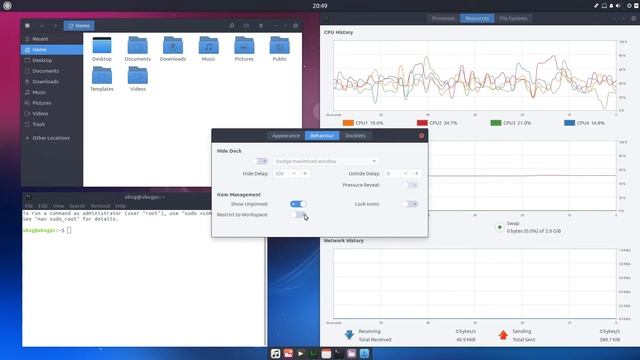The image size is (640, 360).
Task: Select Downloads in the Files sidebar
Action: (x=52, y=81)
